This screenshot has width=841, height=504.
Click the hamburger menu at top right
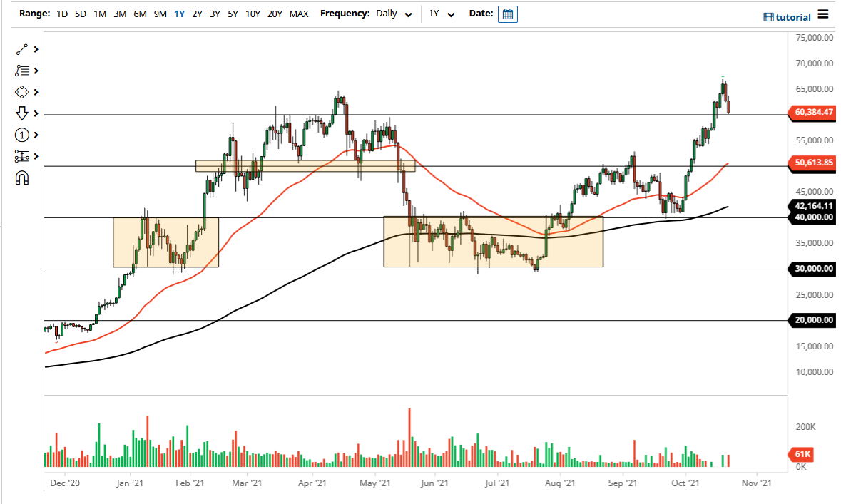pos(825,16)
